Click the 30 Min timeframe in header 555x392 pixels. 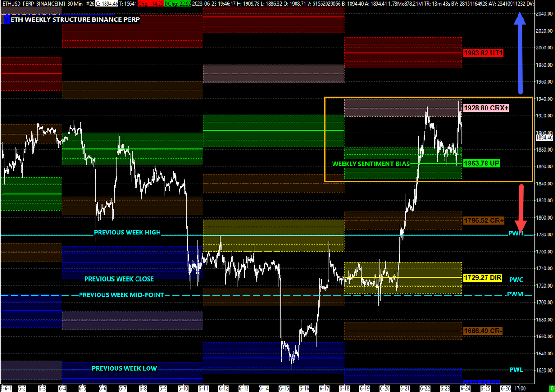tap(75, 4)
